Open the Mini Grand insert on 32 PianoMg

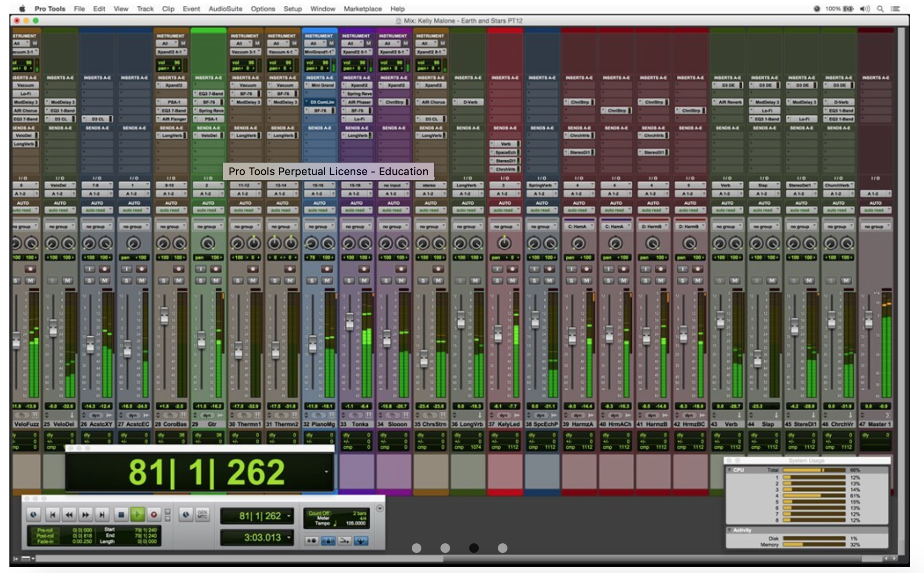[320, 85]
